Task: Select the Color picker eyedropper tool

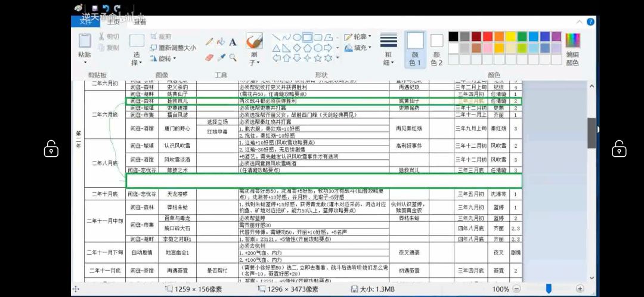Action: [221, 57]
